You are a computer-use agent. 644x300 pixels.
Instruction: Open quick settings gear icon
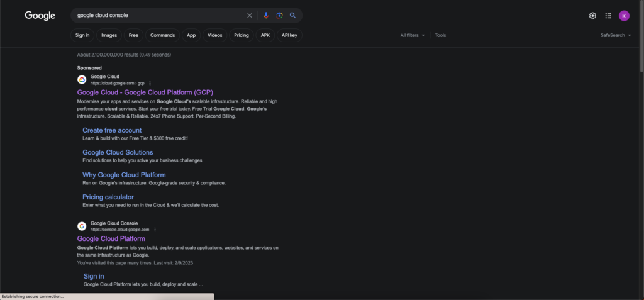coord(592,16)
